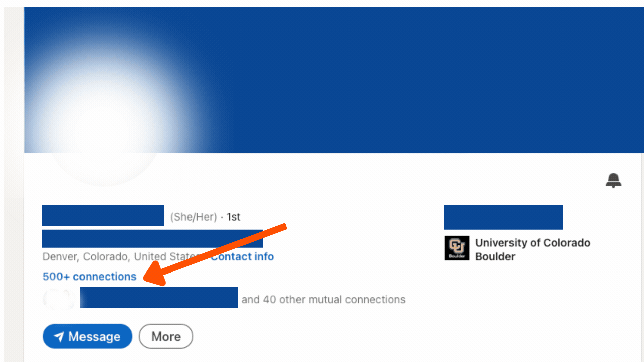This screenshot has height=362, width=644.
Task: Click the notification bell icon
Action: point(613,180)
